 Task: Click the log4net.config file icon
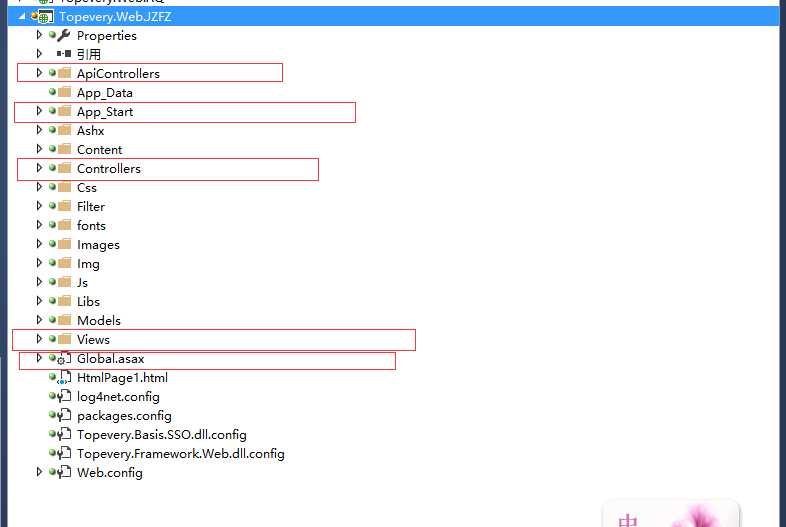click(x=64, y=397)
